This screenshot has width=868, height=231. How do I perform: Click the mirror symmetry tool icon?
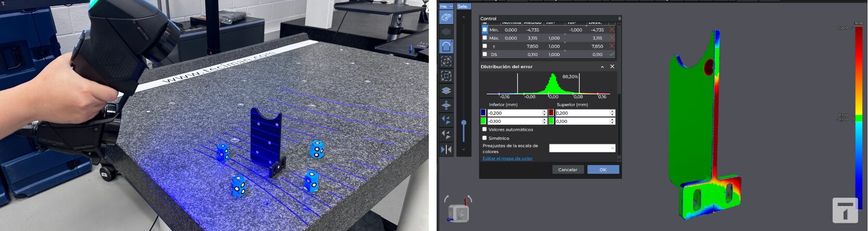446,149
